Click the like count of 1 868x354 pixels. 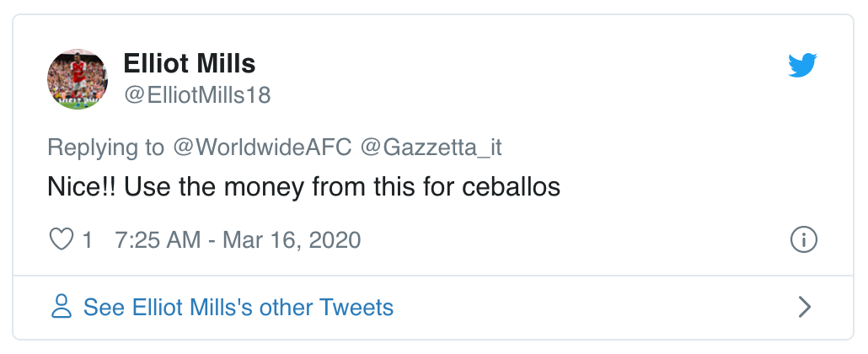click(87, 240)
